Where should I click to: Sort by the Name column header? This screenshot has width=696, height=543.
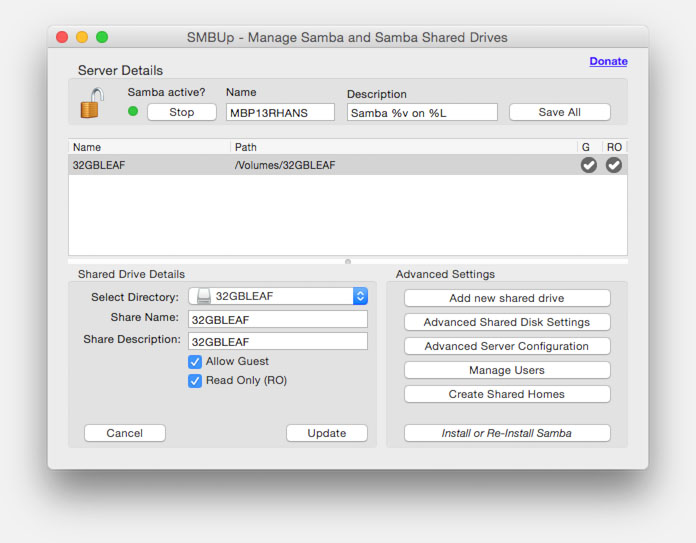[149, 147]
